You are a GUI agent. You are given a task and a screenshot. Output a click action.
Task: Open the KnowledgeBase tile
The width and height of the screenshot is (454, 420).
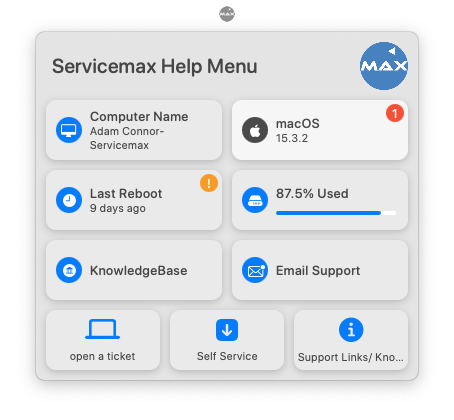click(134, 270)
